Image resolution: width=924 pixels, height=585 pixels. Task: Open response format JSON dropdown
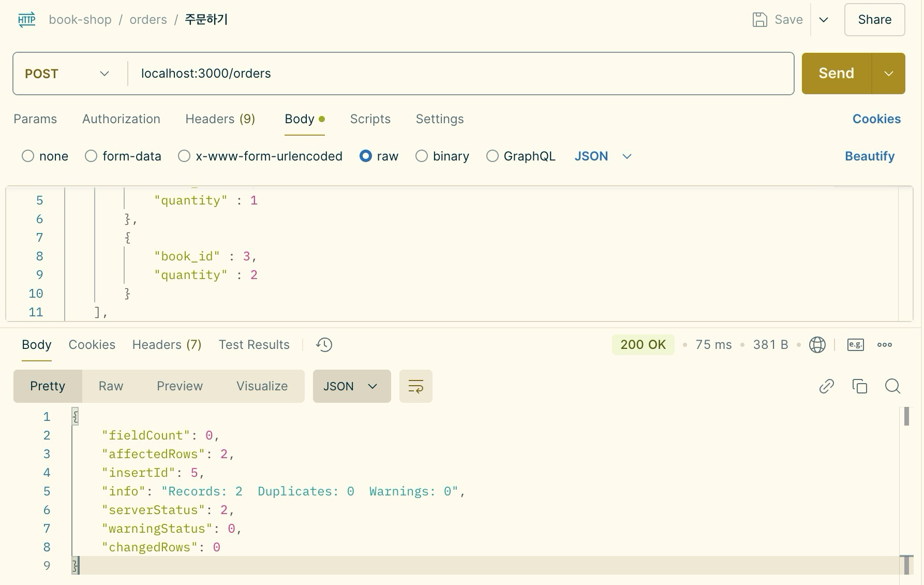[352, 386]
